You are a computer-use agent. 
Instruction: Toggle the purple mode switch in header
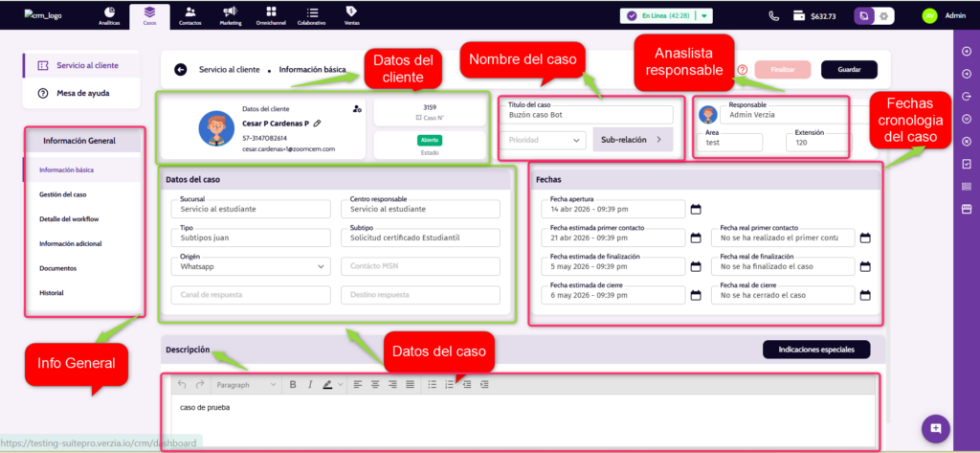(874, 16)
